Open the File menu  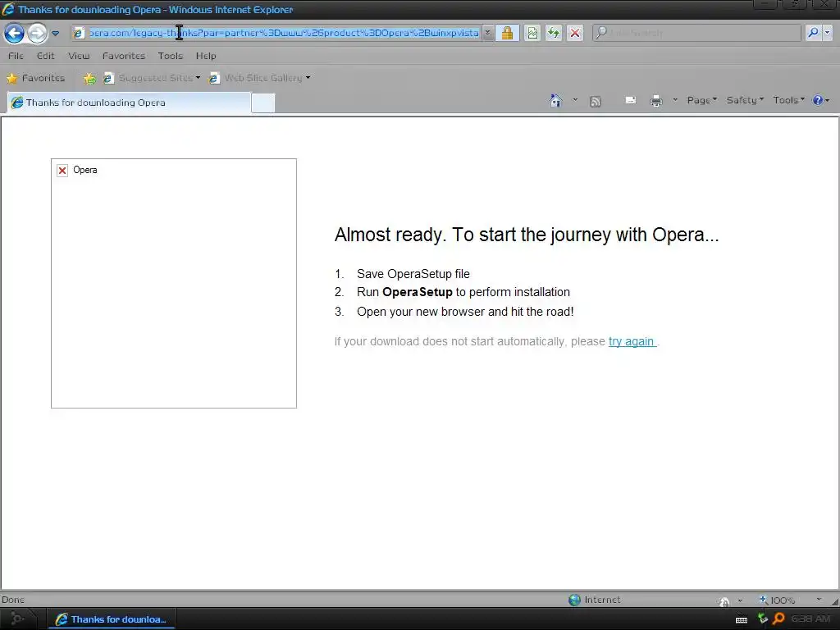tap(16, 56)
